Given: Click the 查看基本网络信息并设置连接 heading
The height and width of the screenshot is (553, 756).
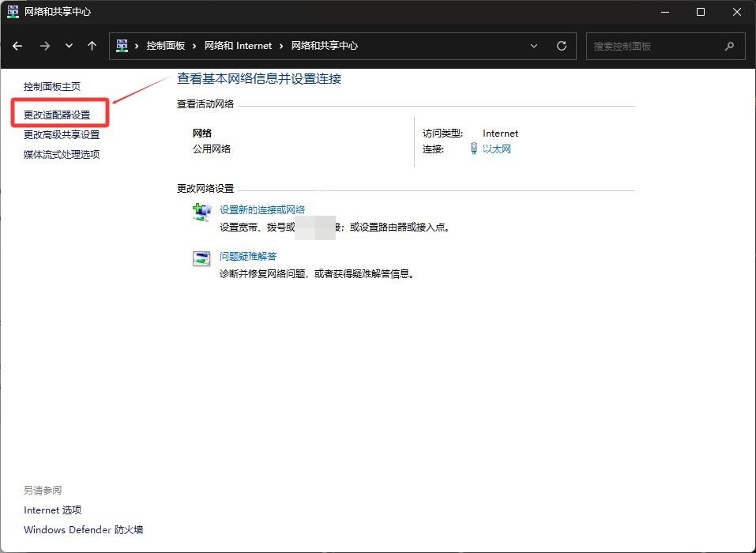Looking at the screenshot, I should pos(259,78).
